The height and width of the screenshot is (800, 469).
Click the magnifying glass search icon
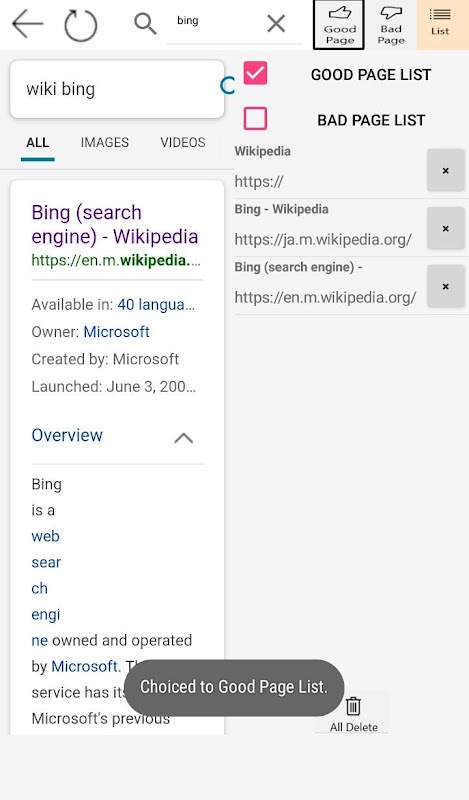[145, 23]
